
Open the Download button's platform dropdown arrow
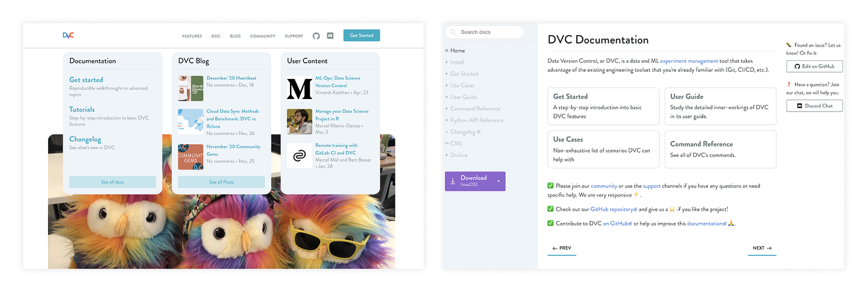[498, 182]
